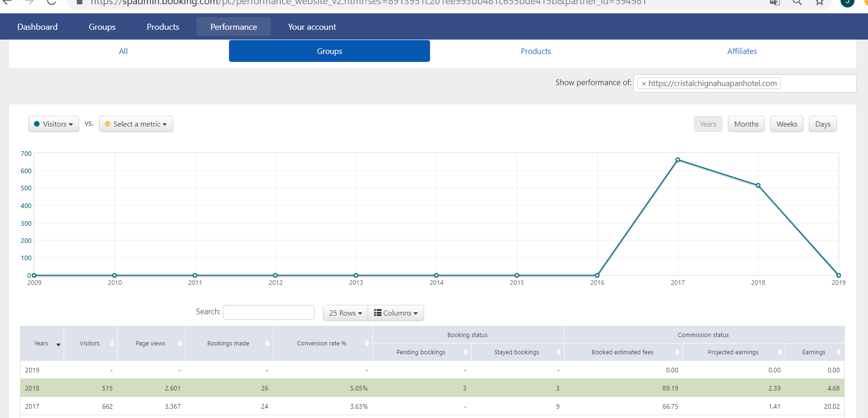
Task: Sort table by Page views column
Action: point(151,344)
